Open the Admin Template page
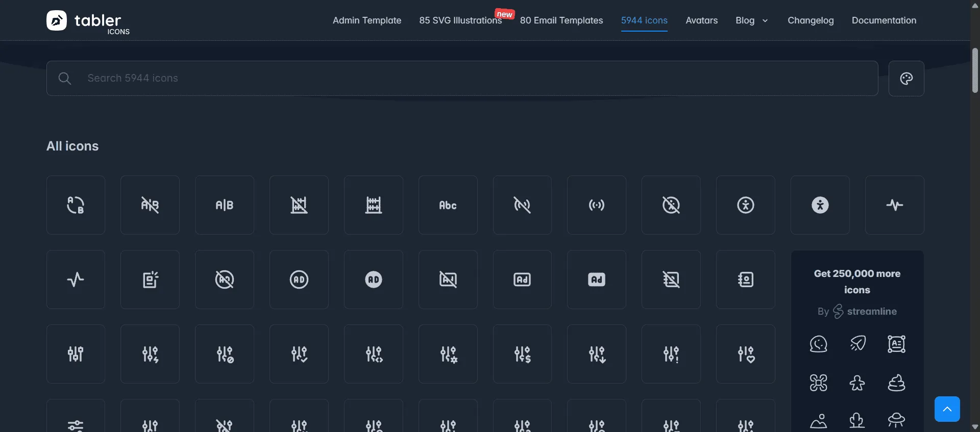 (x=367, y=20)
